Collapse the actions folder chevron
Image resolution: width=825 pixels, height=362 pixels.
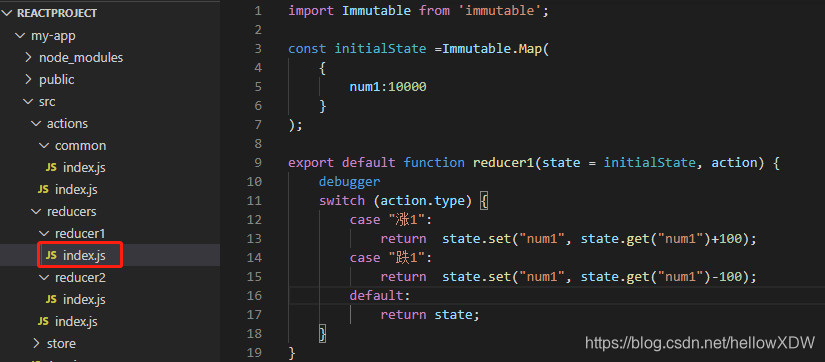[36, 124]
